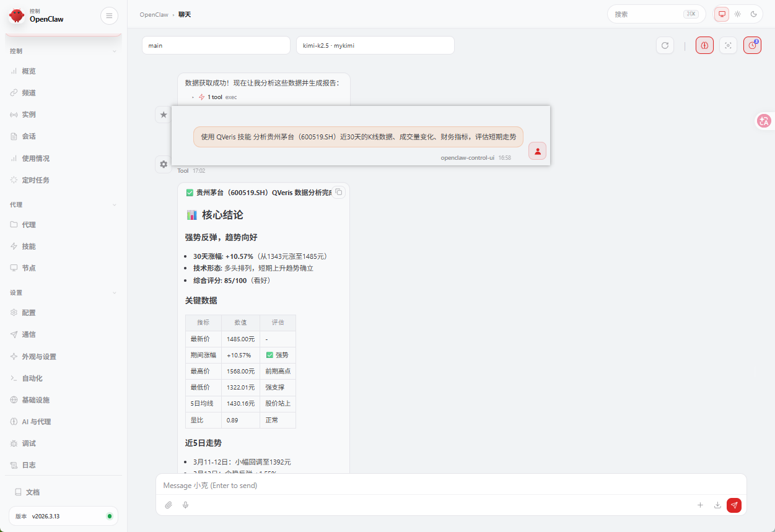Click the 强支撑 evaluation cell
The width and height of the screenshot is (775, 532).
tap(278, 388)
